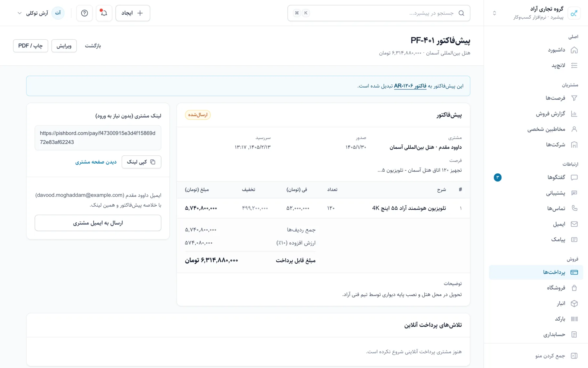Viewport: 588px width, 368px height.
Task: Open the گزارش فروش chart icon
Action: pyautogui.click(x=574, y=114)
